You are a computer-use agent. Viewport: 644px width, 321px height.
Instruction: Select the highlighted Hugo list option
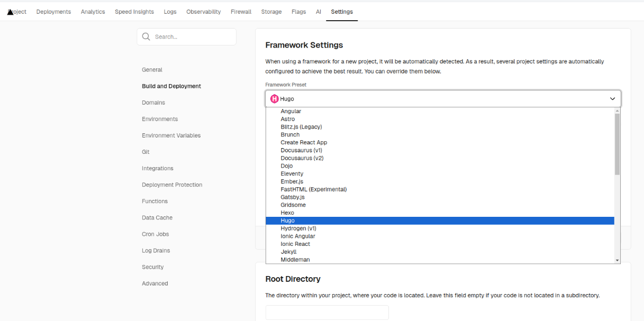click(x=440, y=221)
